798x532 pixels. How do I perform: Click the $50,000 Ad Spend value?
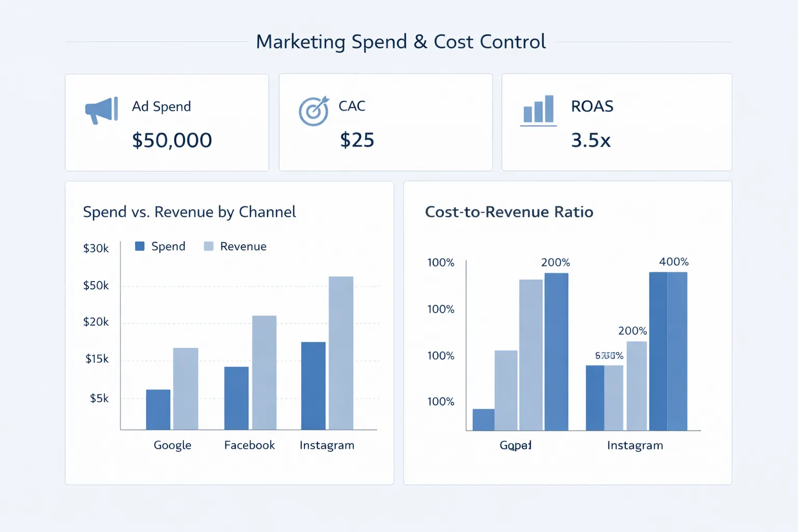(x=172, y=140)
